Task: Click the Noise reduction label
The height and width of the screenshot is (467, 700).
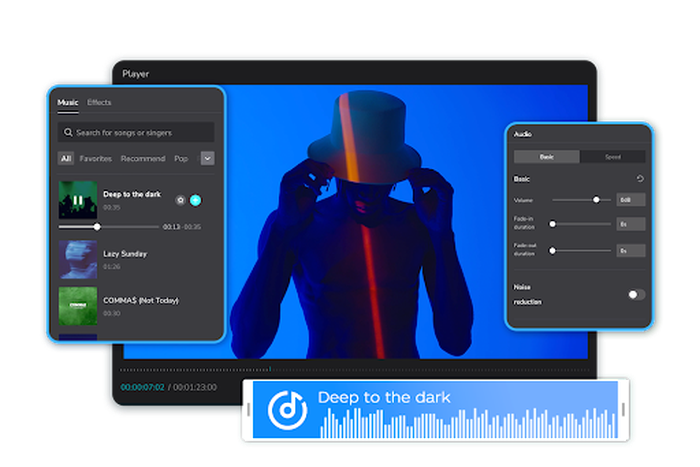Action: tap(527, 295)
